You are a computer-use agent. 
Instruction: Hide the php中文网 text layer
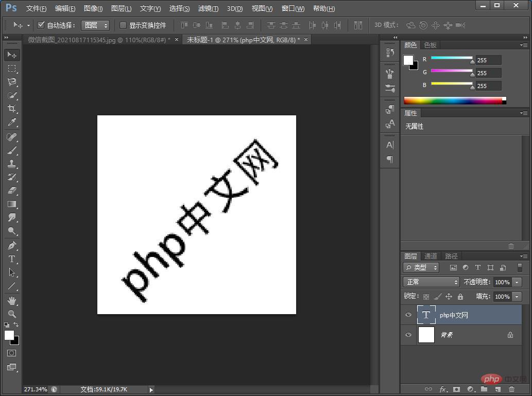[x=408, y=315]
